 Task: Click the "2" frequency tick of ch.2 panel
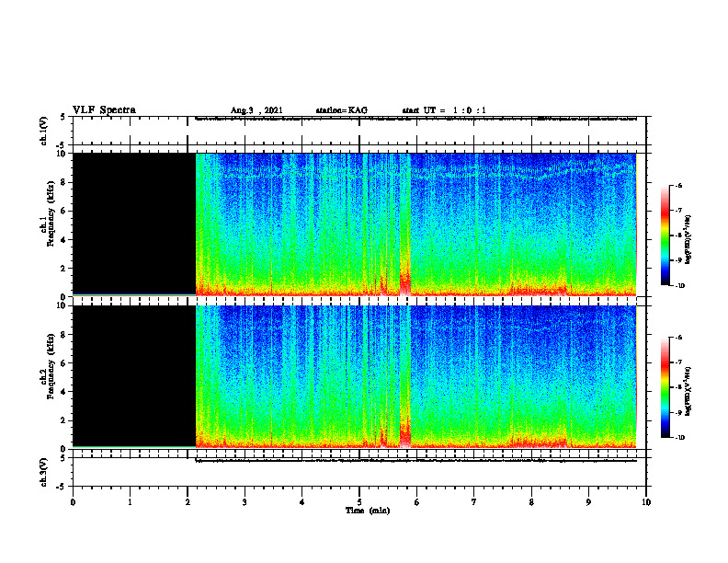coord(64,420)
